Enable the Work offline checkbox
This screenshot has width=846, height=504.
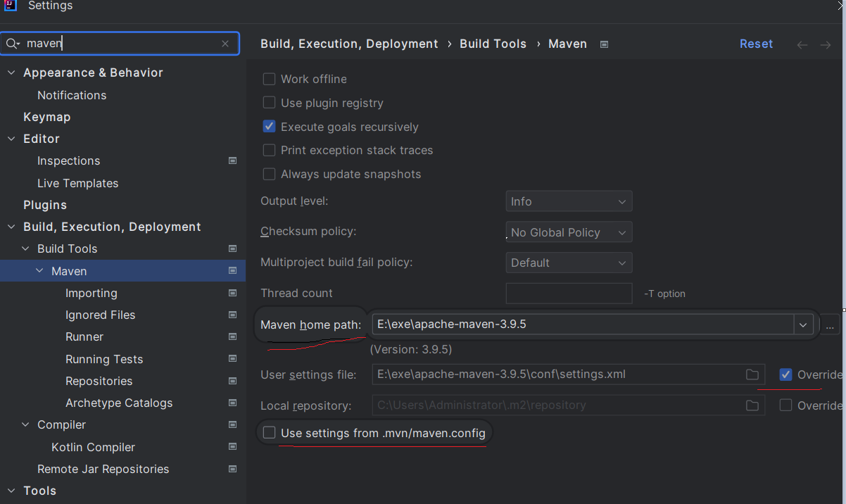[x=269, y=79]
